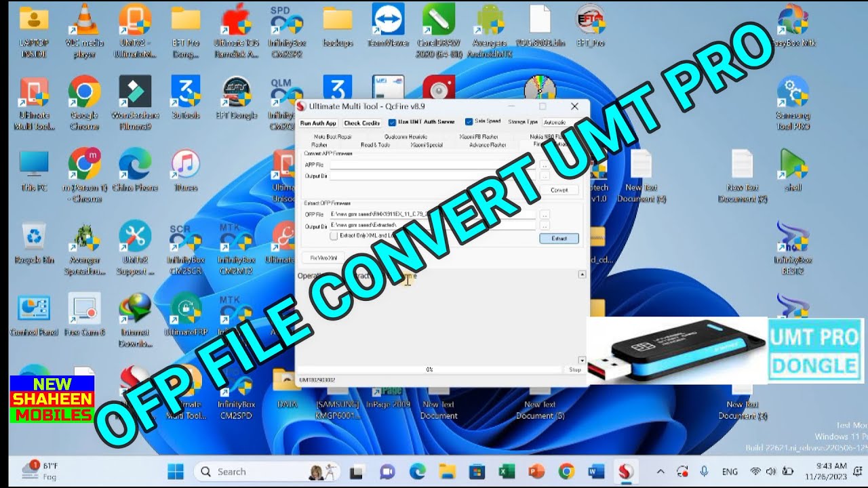Open PowerPoint from the taskbar

536,471
